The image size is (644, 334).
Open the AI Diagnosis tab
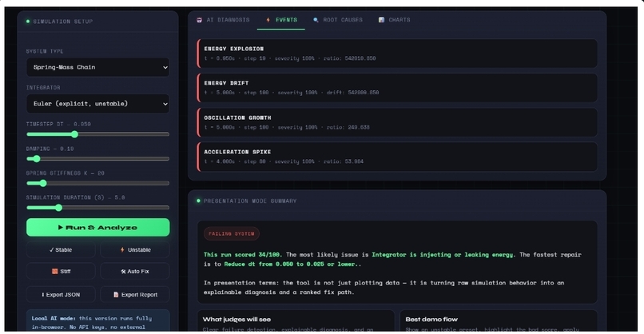[223, 20]
